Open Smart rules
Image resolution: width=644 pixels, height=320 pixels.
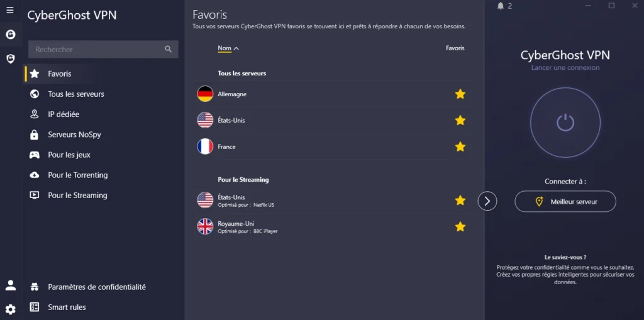pos(67,307)
